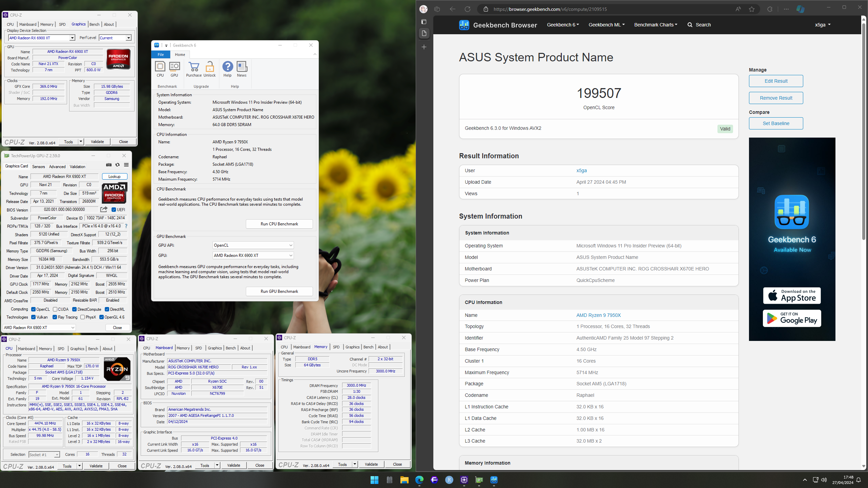Toggle the UEFI checkbox in GPU-Z
This screenshot has width=868, height=488.
pos(114,210)
